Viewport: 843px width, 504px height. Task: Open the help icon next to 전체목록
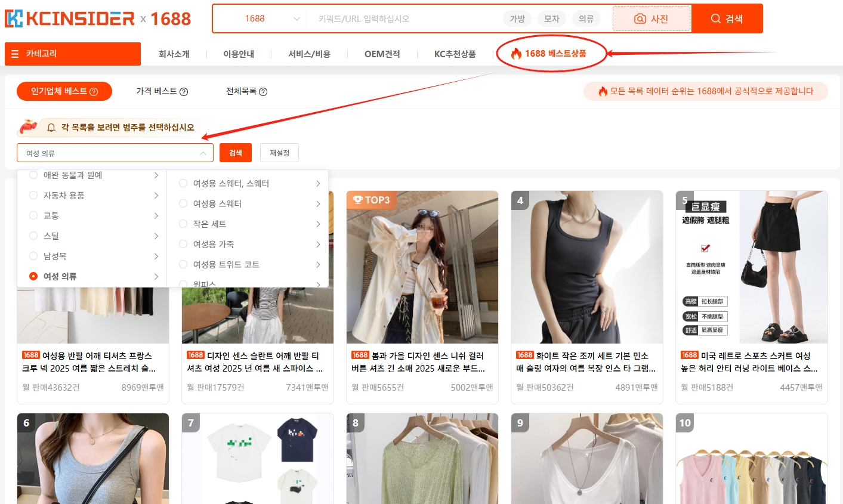pos(263,92)
